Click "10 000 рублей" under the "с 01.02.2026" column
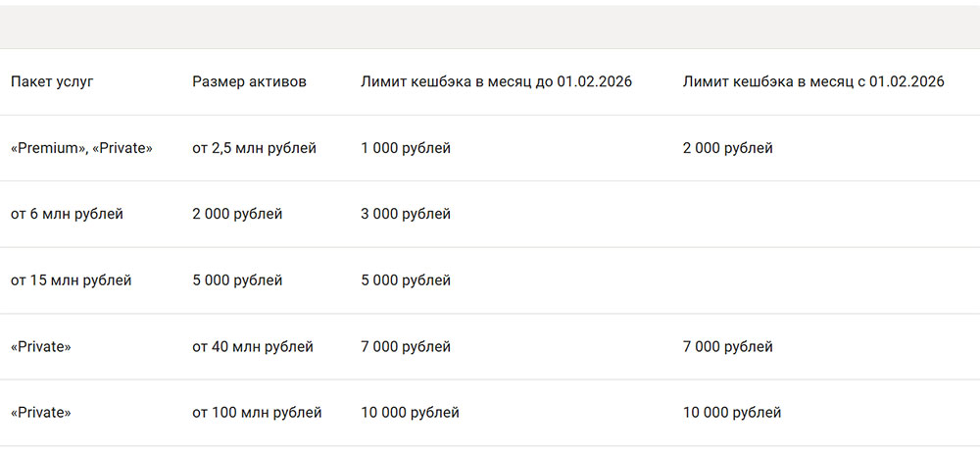980x455 pixels. [732, 413]
